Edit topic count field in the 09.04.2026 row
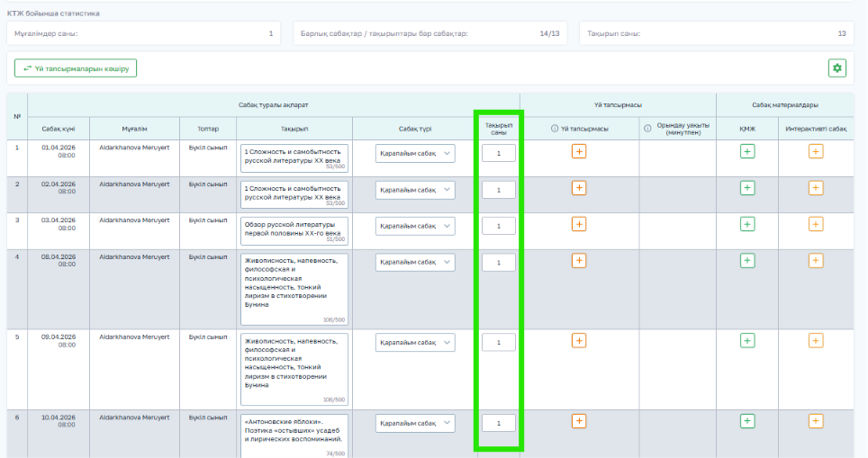 [x=499, y=343]
